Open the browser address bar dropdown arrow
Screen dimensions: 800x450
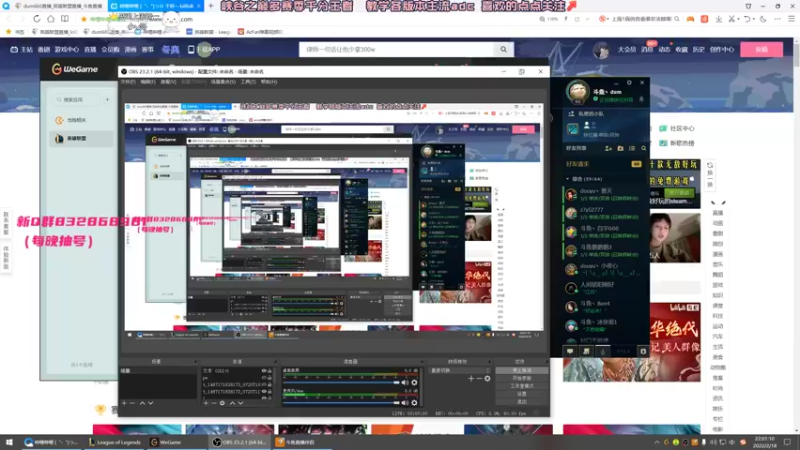(x=587, y=19)
